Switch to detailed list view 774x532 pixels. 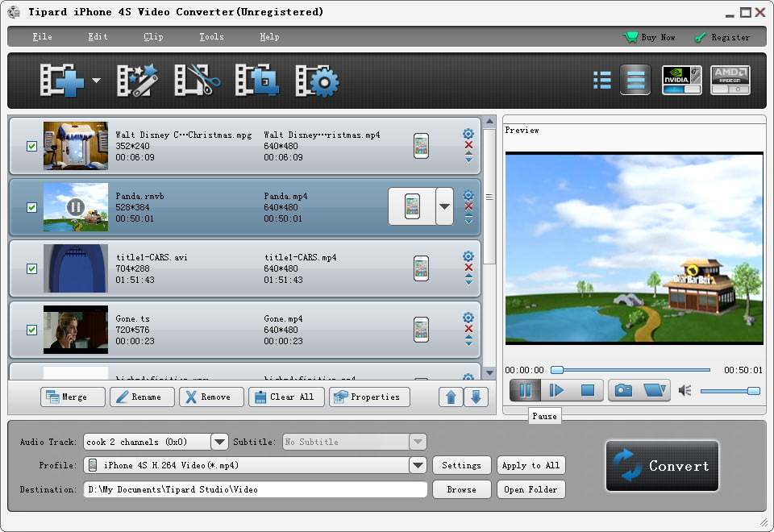(x=635, y=80)
